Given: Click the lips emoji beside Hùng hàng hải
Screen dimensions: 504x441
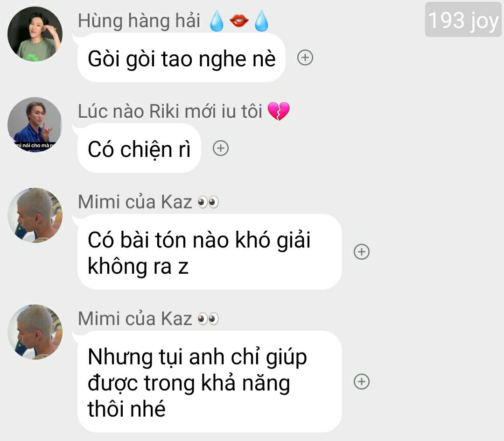Looking at the screenshot, I should [x=239, y=21].
